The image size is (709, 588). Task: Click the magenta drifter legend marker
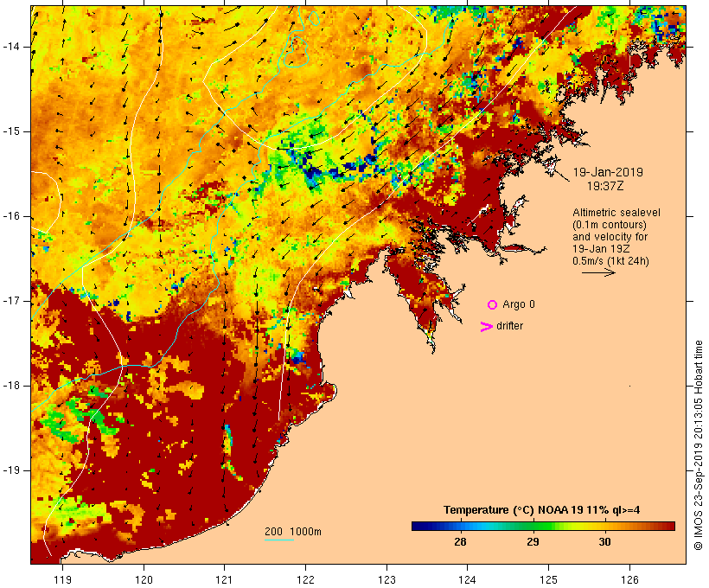point(487,327)
